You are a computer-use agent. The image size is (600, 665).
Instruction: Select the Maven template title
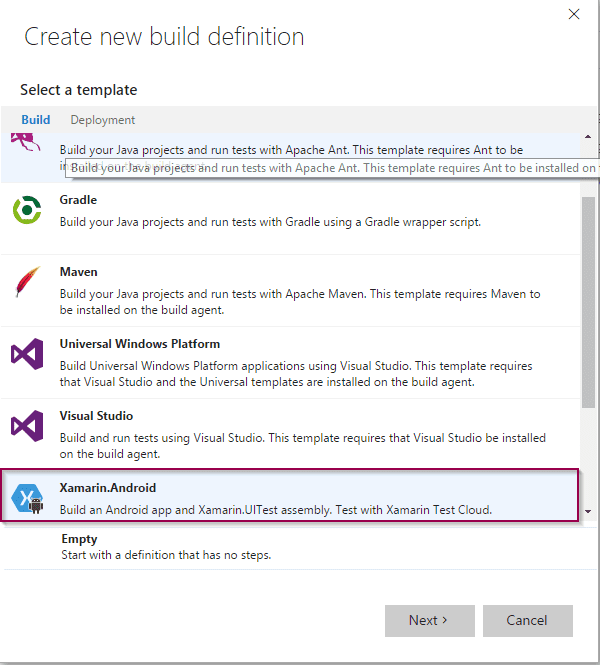click(78, 272)
